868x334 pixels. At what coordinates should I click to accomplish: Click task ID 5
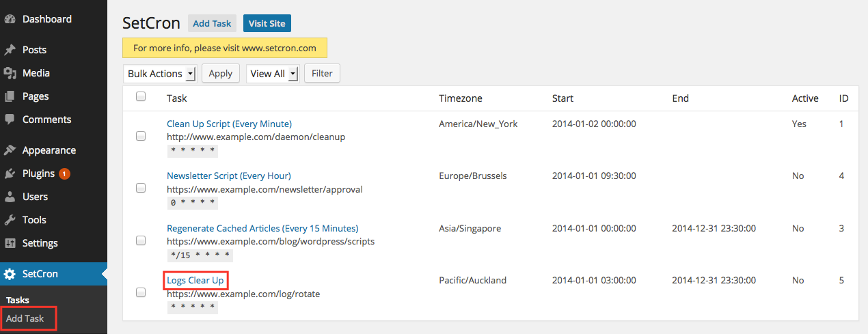pyautogui.click(x=841, y=280)
